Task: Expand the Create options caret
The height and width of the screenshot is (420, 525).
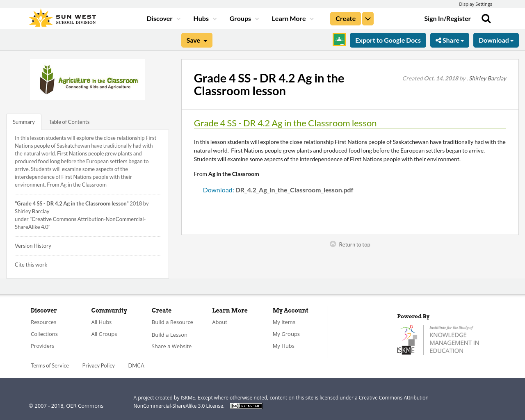Action: 367,18
